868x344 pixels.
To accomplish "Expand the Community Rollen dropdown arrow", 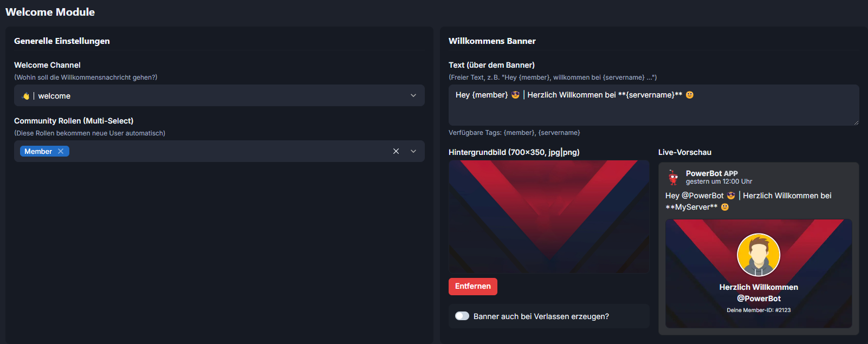I will (x=413, y=151).
